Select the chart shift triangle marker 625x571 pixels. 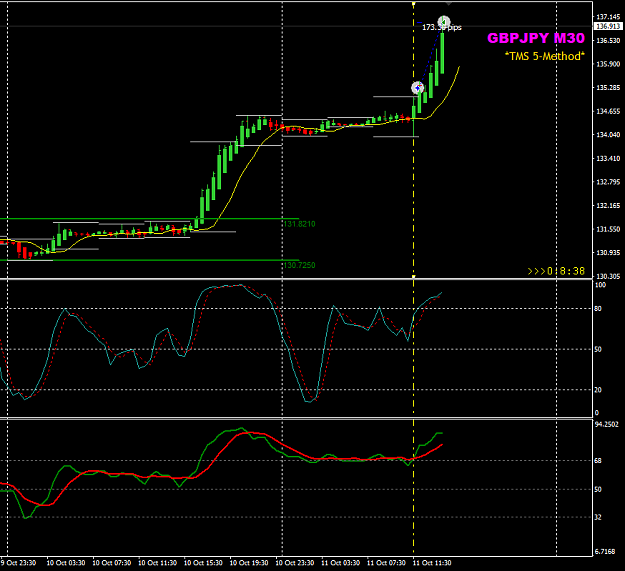pyautogui.click(x=448, y=4)
